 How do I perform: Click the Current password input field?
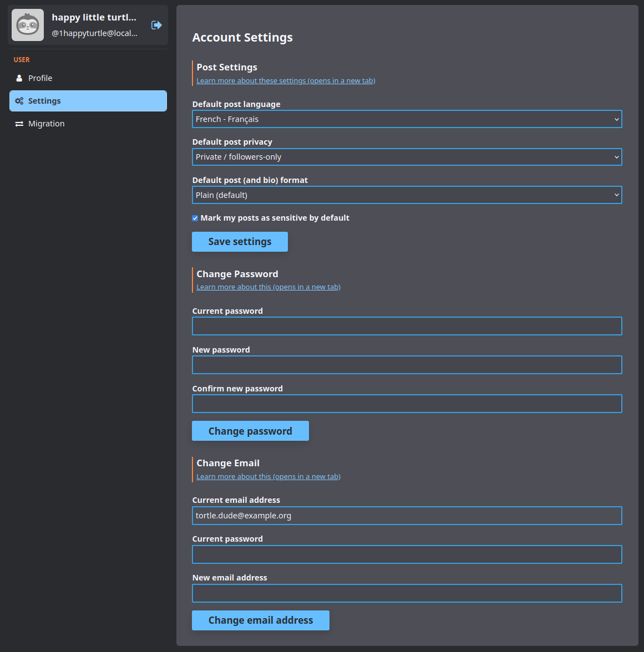pos(407,326)
